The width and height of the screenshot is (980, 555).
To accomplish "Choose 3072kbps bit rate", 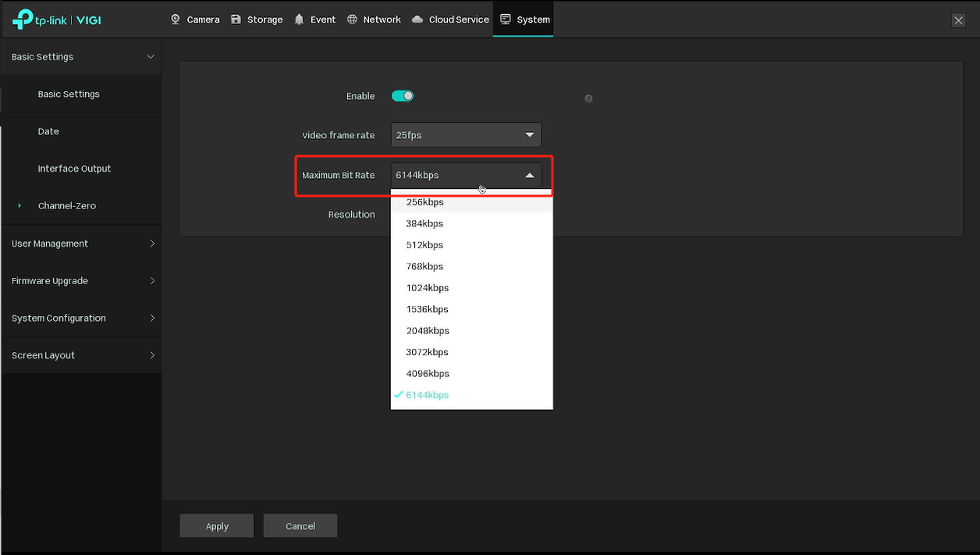I will (472, 352).
